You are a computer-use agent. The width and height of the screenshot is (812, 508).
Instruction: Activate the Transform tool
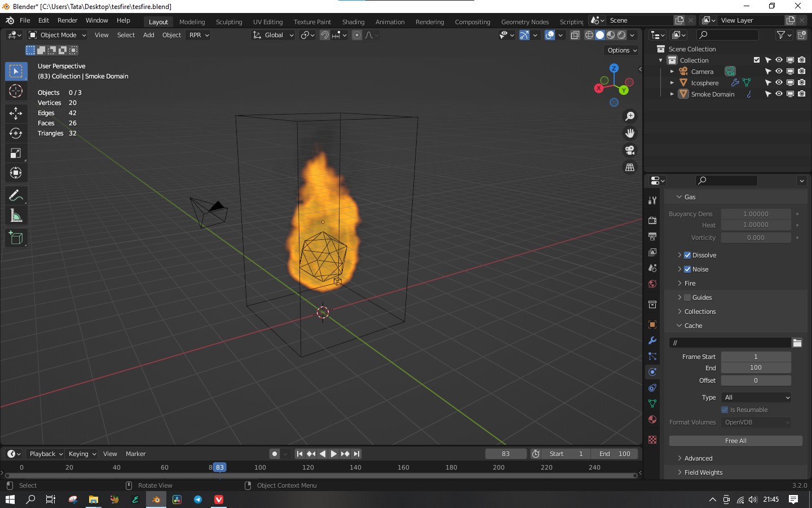16,173
